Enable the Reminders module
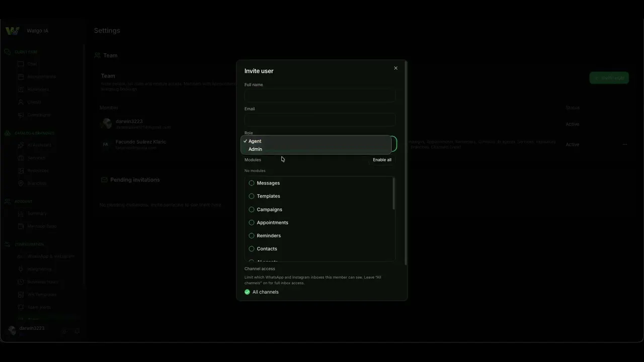This screenshot has height=362, width=644. (252, 236)
